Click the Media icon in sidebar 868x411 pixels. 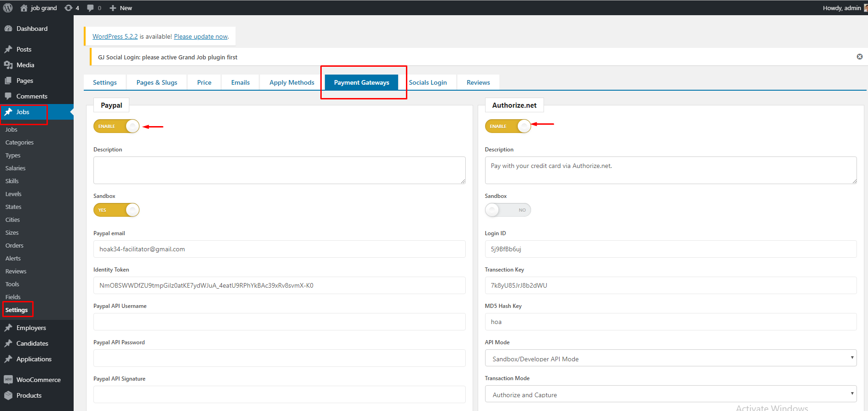(x=8, y=65)
